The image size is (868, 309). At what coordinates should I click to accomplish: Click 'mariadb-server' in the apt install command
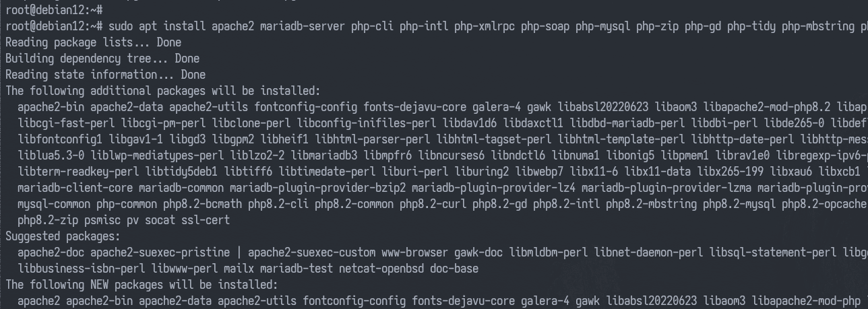tap(303, 26)
